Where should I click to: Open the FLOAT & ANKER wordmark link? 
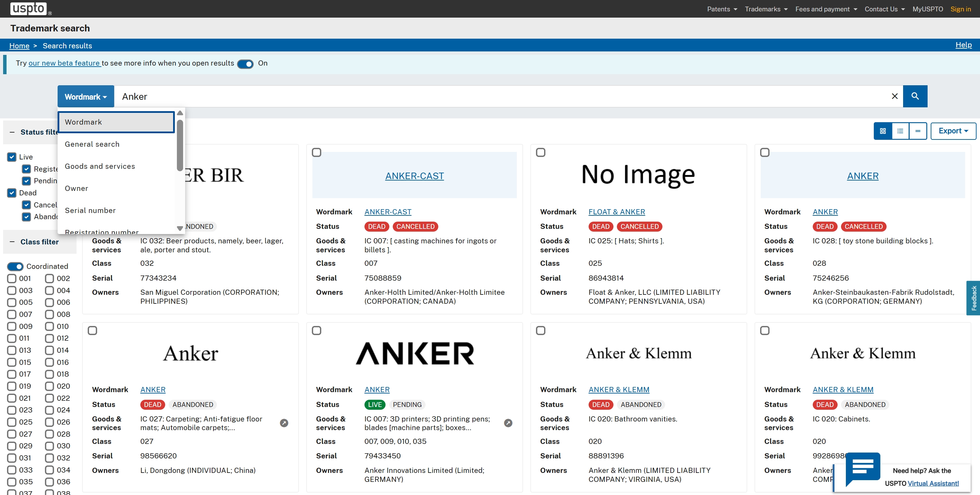click(616, 212)
